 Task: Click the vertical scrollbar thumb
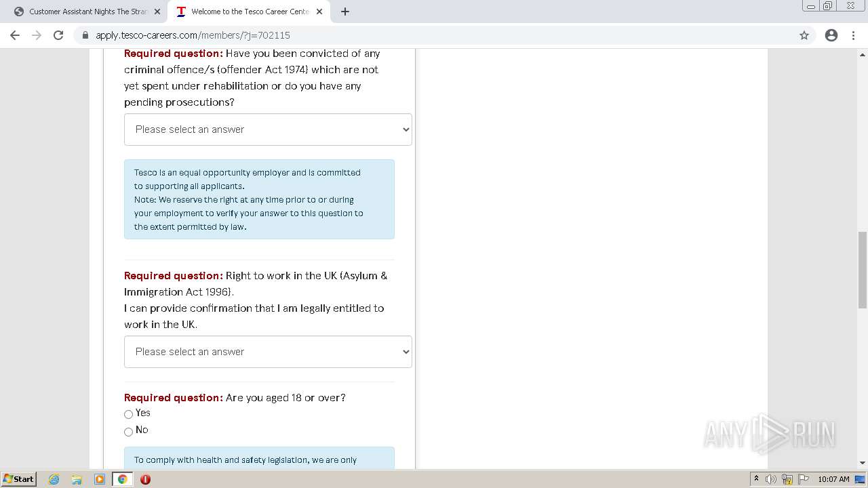coord(863,270)
